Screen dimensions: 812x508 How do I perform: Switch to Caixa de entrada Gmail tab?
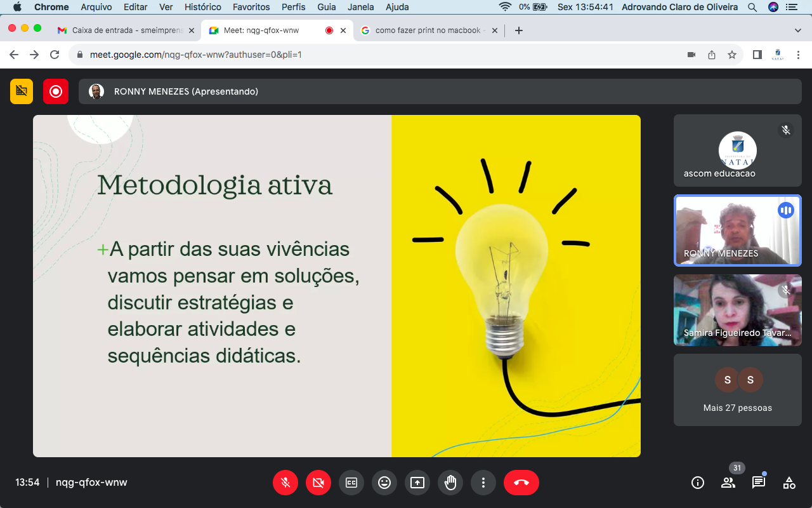[x=126, y=30]
